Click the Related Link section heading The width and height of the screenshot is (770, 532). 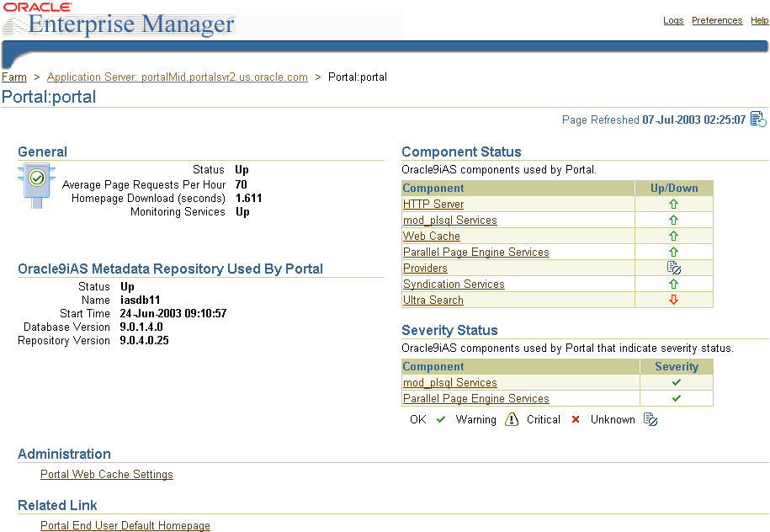(x=57, y=505)
